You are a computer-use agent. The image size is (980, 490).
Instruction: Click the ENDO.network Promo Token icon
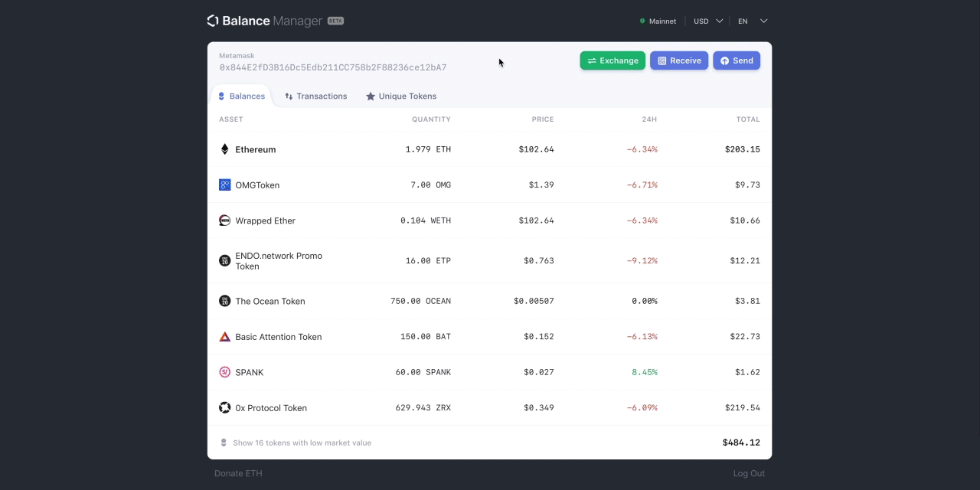(224, 260)
